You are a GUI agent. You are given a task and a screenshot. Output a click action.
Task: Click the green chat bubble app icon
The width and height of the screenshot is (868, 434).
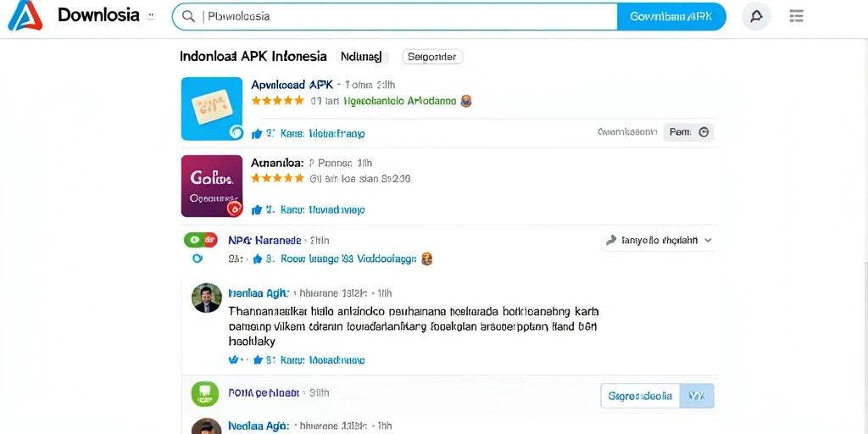point(205,394)
